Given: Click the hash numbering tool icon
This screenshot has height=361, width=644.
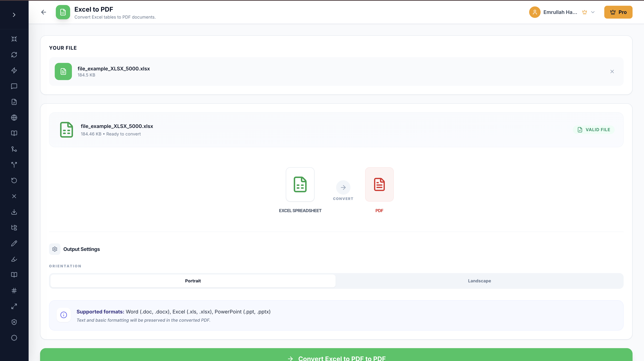Looking at the screenshot, I should (14, 291).
